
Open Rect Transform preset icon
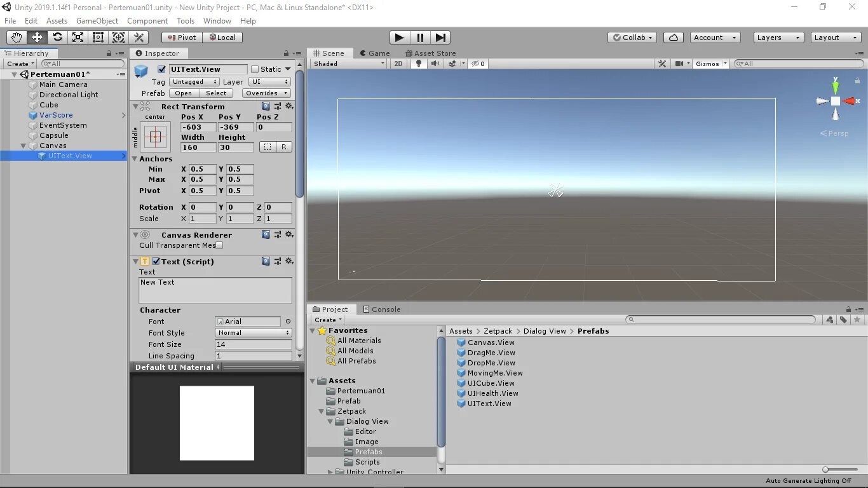pyautogui.click(x=278, y=106)
